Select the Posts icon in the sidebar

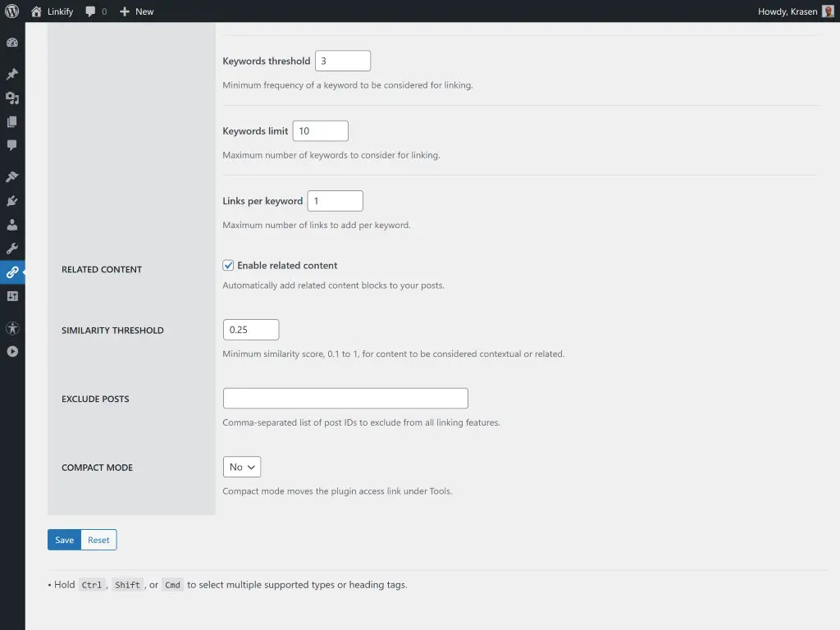click(x=12, y=73)
